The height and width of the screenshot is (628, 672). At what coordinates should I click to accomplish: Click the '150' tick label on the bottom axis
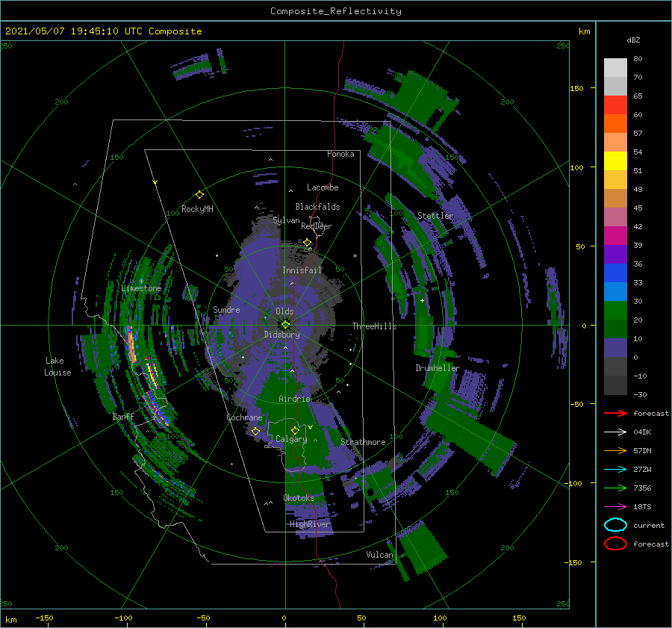(519, 618)
